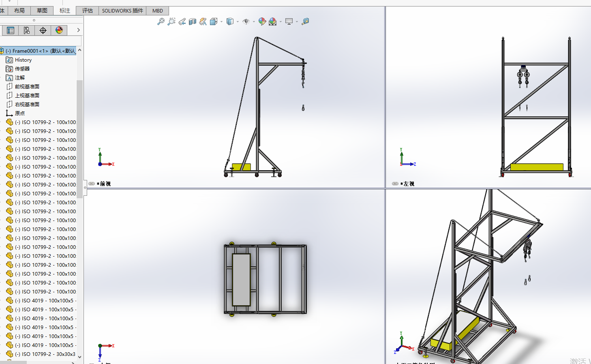Click the tape measure icon in view toolbar
The height and width of the screenshot is (364, 591).
(305, 21)
